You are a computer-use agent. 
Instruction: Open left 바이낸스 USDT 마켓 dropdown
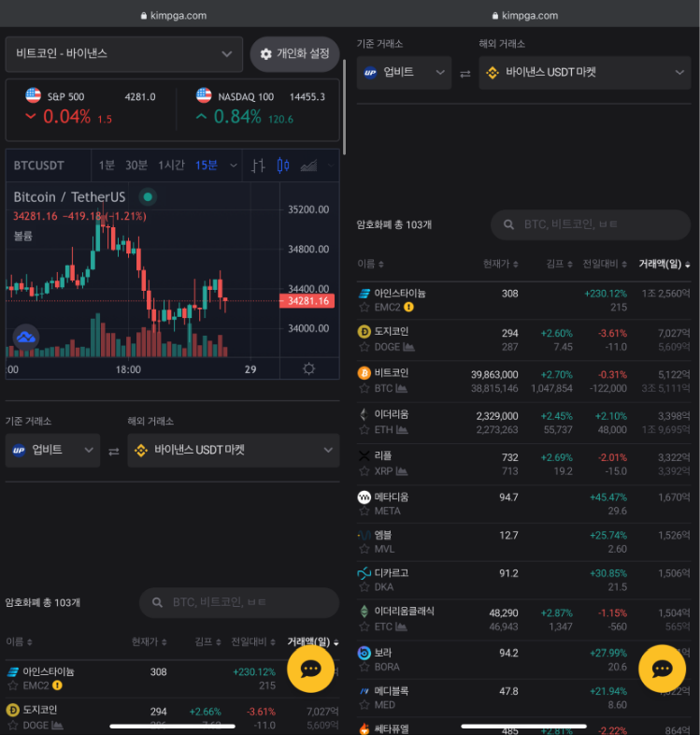tap(234, 450)
